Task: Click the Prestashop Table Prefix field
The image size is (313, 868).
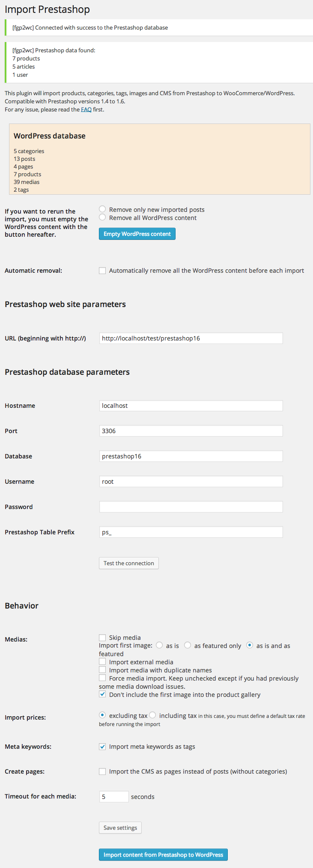Action: [191, 532]
